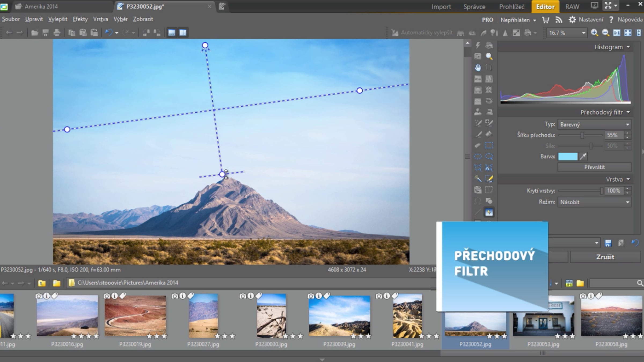Select the Lasso selection tool
Image resolution: width=644 pixels, height=362 pixels.
(489, 157)
